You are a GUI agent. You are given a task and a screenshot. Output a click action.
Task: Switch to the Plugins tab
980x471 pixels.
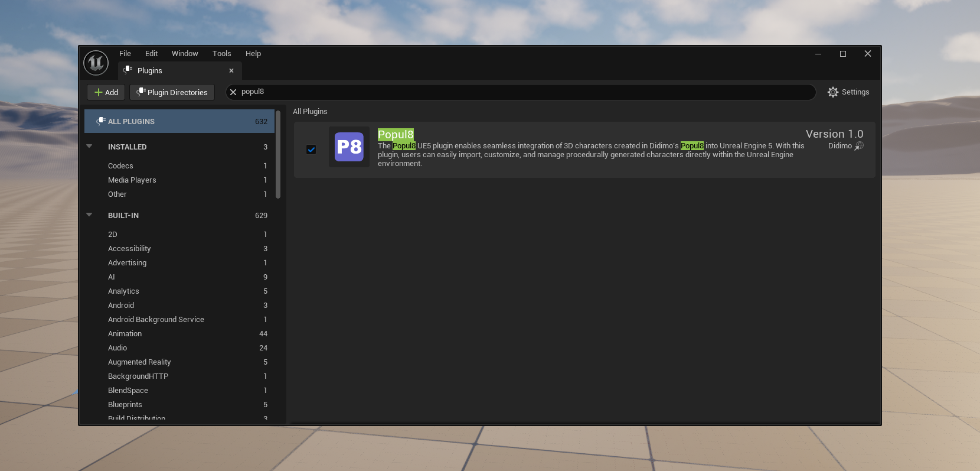(x=180, y=71)
